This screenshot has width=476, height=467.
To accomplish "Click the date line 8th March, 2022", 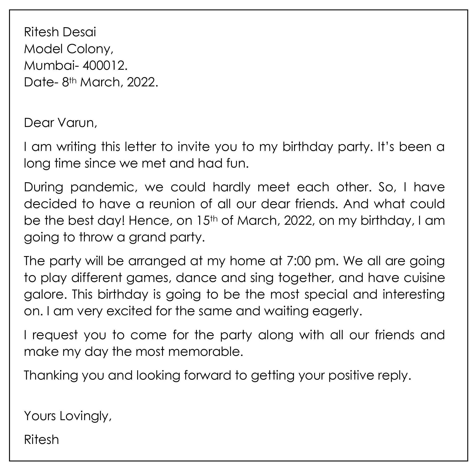I will pos(91,82).
